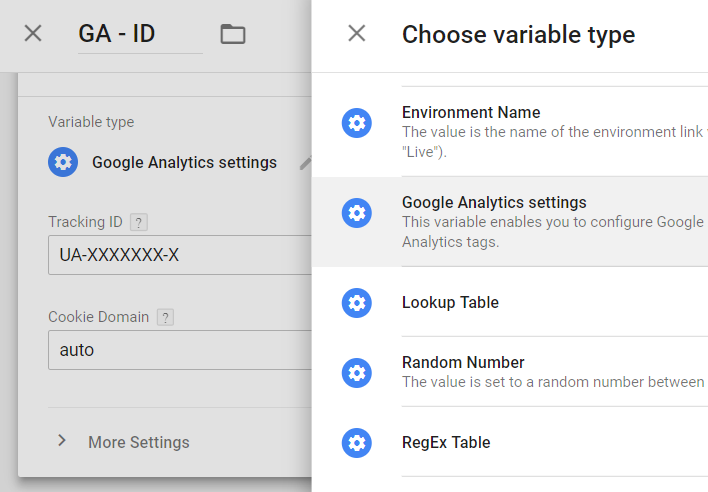
Task: Click the Cookie Domain input field
Action: pos(180,350)
